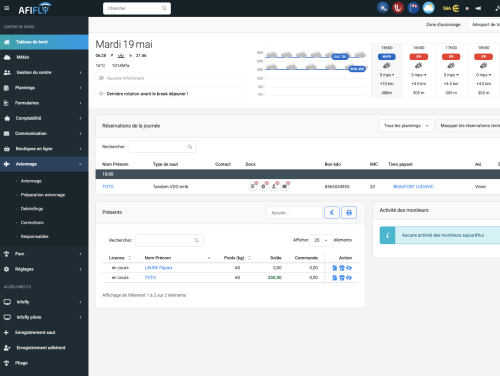The image size is (500, 376).
Task: Open document action for LAURE Papaix
Action: tap(335, 268)
